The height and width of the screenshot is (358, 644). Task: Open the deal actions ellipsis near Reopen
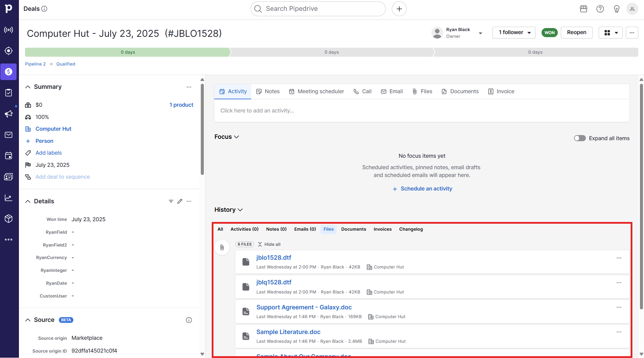pyautogui.click(x=632, y=32)
